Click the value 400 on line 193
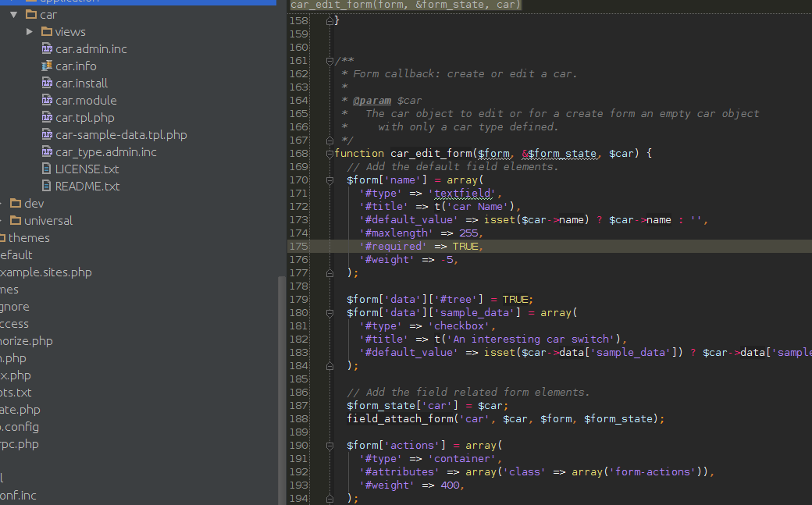The width and height of the screenshot is (812, 505). click(x=450, y=485)
